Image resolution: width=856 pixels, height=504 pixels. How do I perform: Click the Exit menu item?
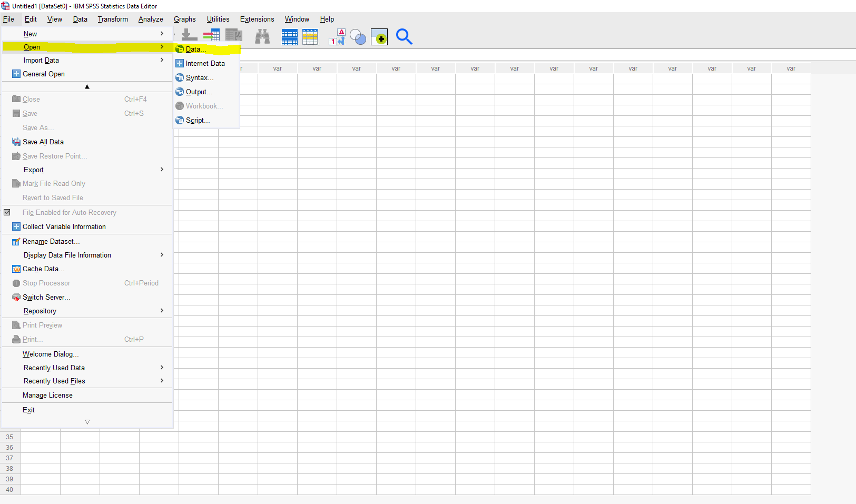pos(28,410)
